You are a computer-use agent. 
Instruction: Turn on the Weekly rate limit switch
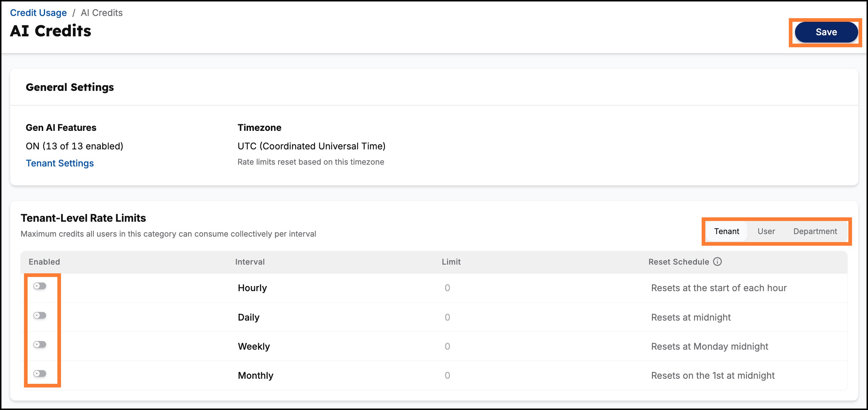point(40,344)
